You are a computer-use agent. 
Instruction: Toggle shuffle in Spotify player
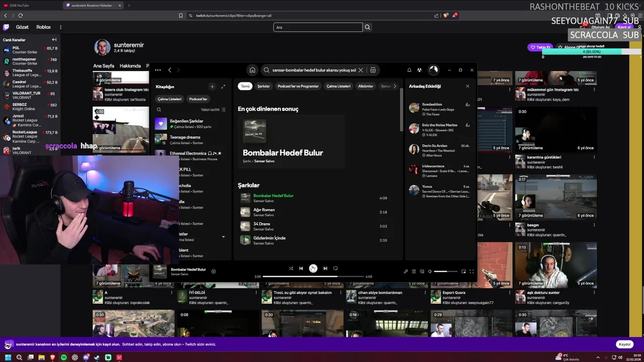pos(291,268)
